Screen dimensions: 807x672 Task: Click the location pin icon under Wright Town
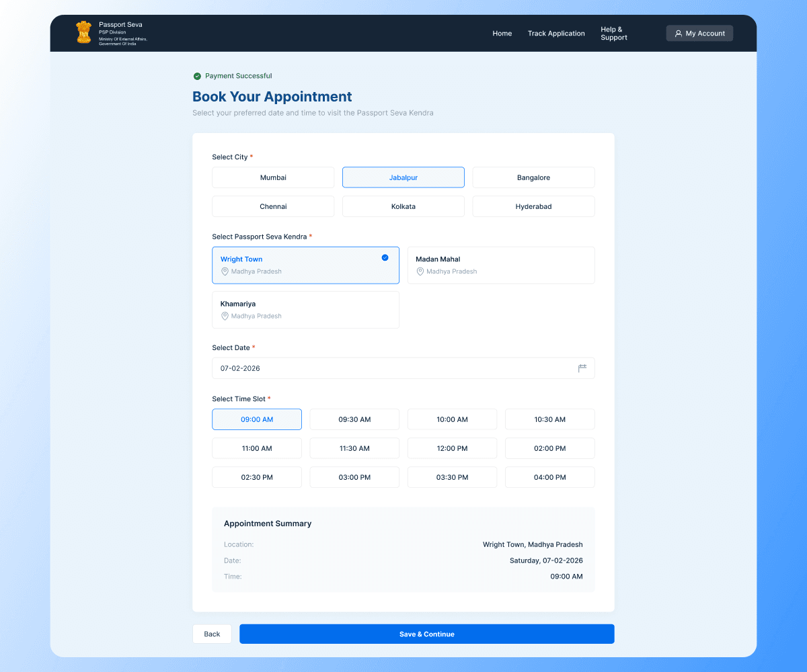(225, 271)
